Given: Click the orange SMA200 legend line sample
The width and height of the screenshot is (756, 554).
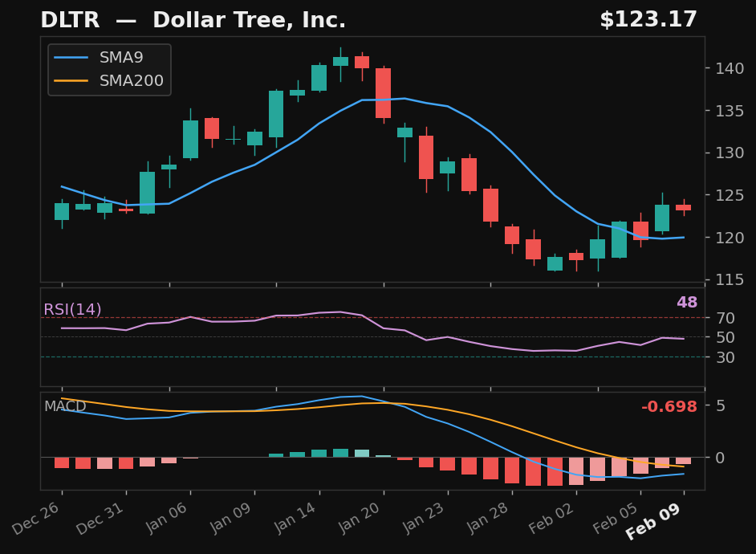Looking at the screenshot, I should (71, 80).
